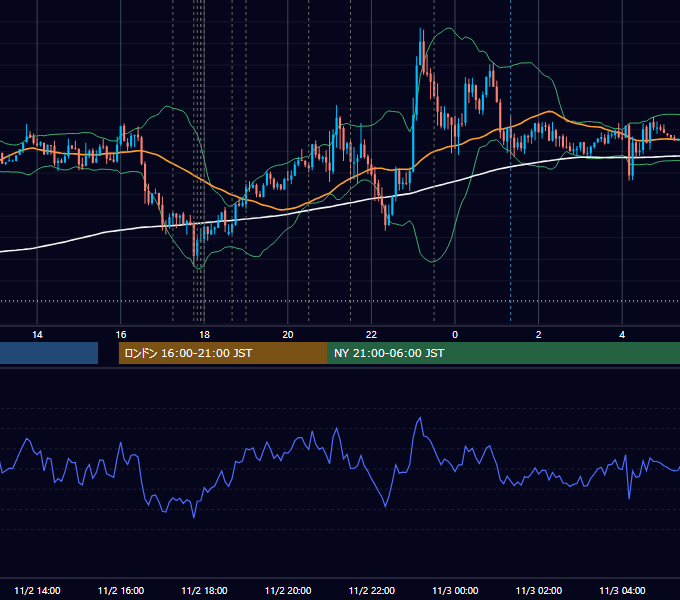Click hour label 18 on chart axis
Viewport: 680px width, 600px height.
coord(204,335)
